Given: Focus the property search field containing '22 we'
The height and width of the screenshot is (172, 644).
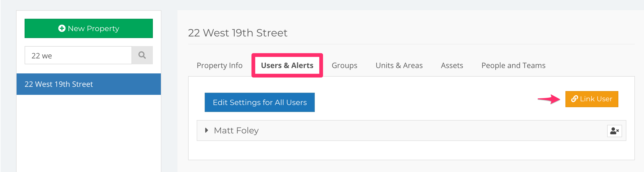Looking at the screenshot, I should coord(78,55).
